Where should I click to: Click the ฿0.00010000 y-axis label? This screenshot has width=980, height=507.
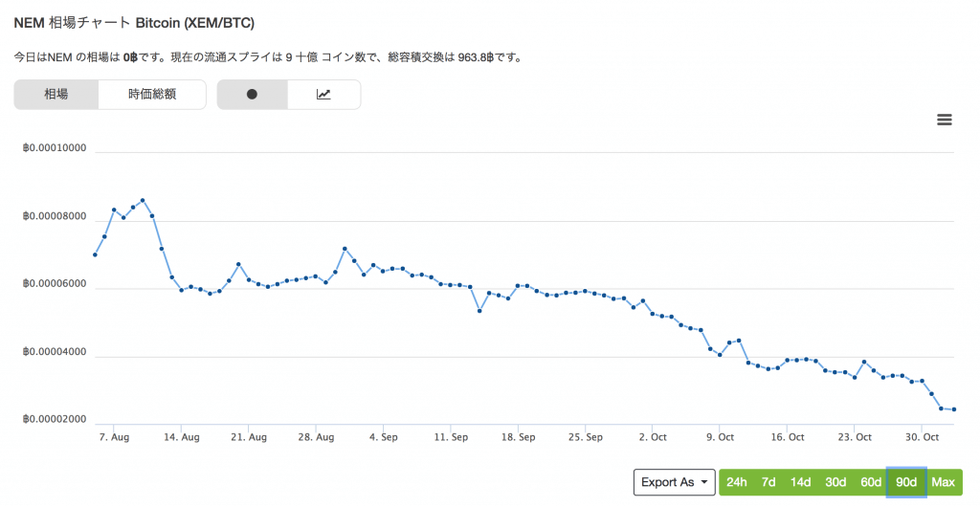55,148
